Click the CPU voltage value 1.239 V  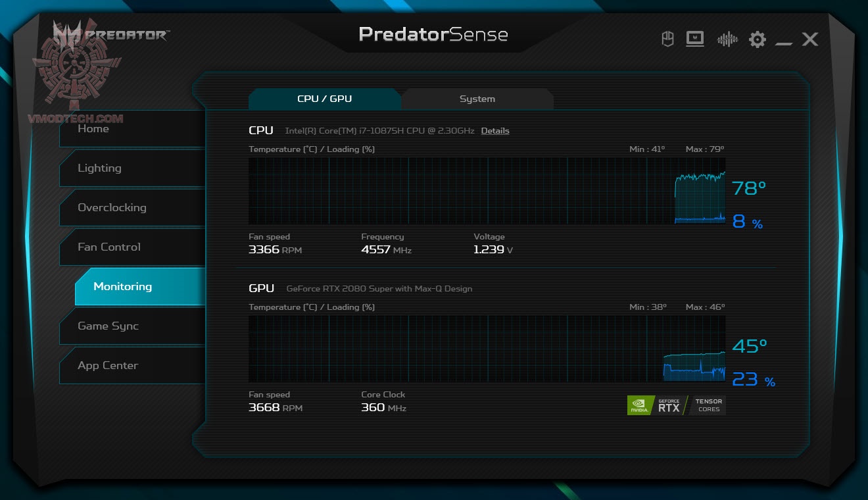493,250
